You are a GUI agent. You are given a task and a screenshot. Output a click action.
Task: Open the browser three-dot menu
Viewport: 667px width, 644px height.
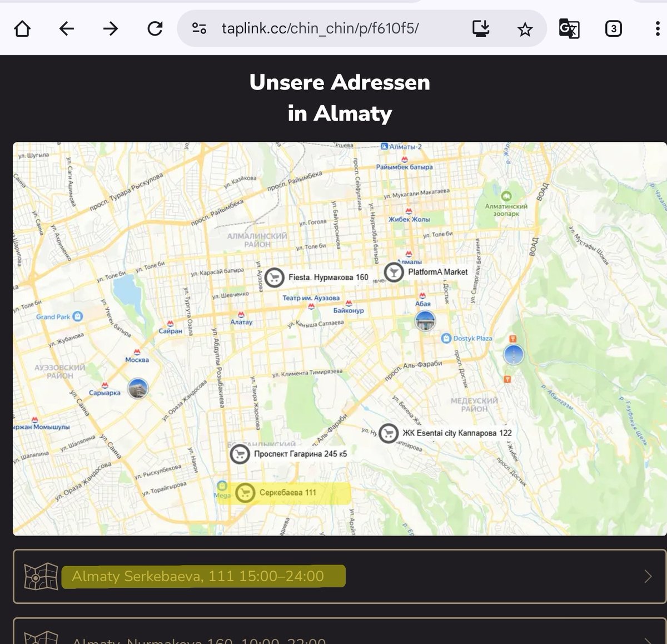658,28
